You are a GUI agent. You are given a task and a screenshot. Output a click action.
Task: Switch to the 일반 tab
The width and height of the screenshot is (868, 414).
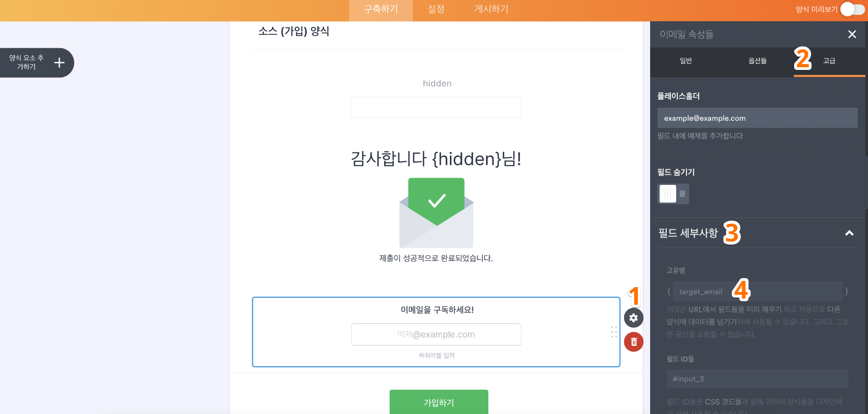[686, 61]
